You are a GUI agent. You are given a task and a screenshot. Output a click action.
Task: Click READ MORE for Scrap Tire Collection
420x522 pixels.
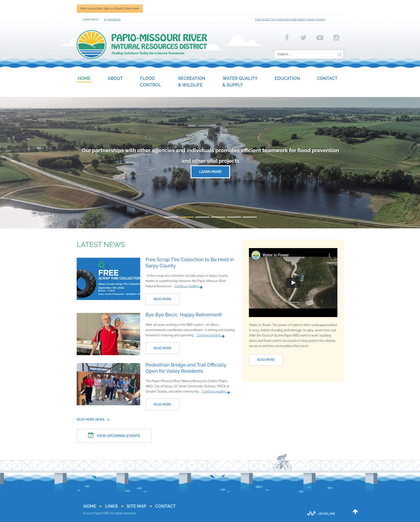pyautogui.click(x=162, y=299)
